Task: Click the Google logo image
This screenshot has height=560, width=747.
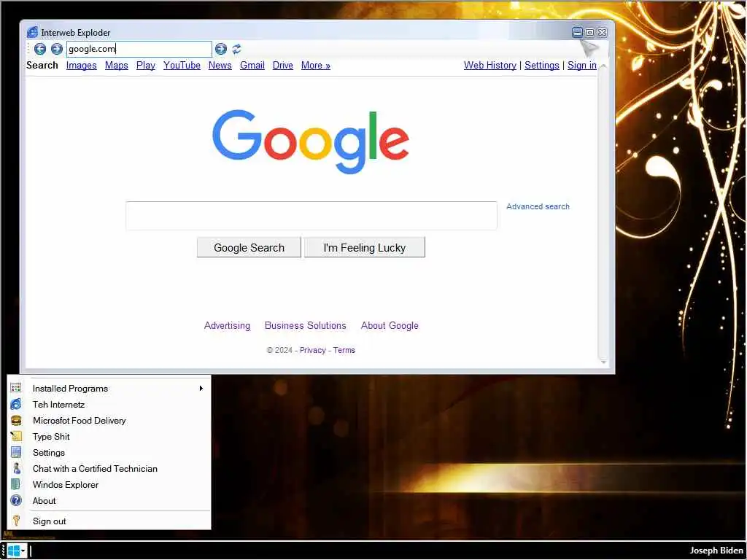Action: click(311, 141)
